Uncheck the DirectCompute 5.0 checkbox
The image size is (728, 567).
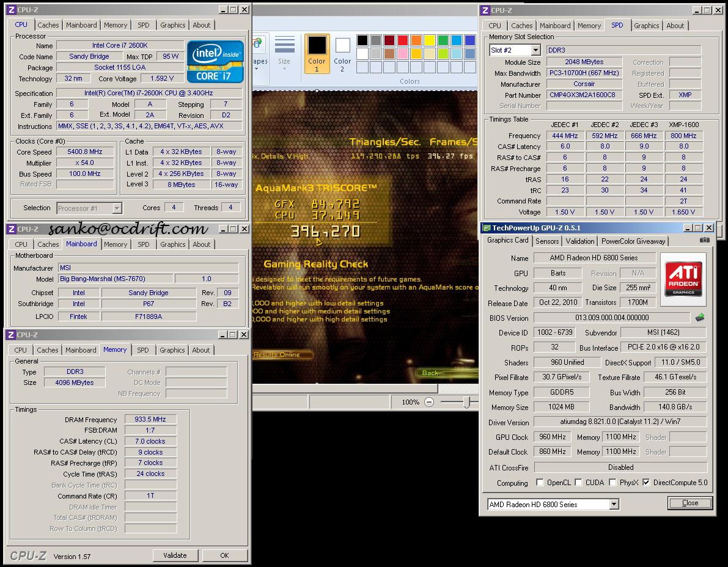(646, 482)
